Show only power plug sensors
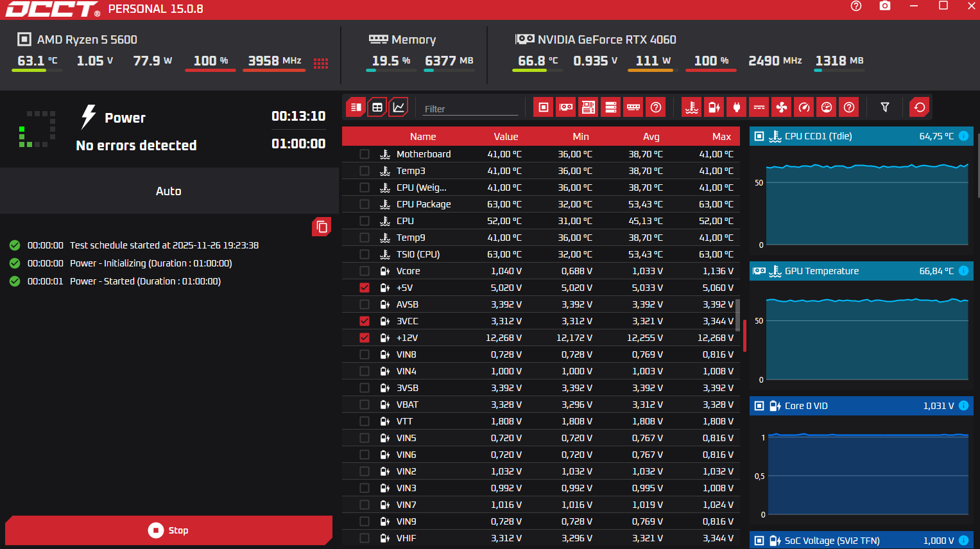The height and width of the screenshot is (549, 980). click(737, 107)
